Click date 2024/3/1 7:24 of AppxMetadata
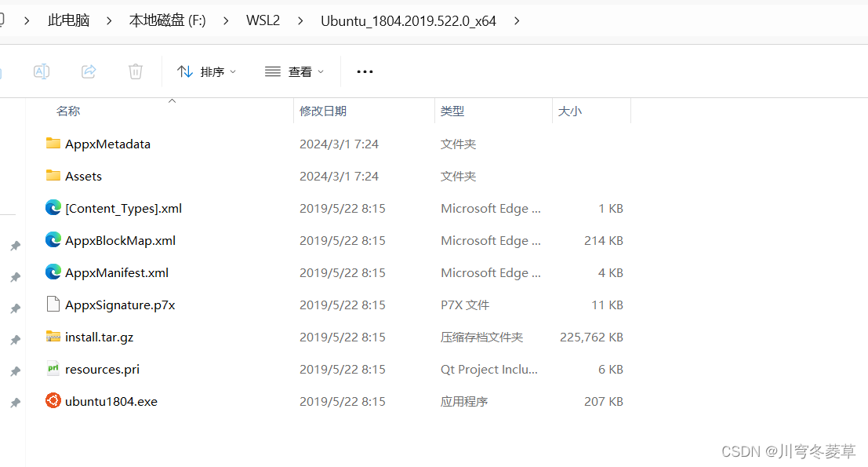 (x=340, y=144)
